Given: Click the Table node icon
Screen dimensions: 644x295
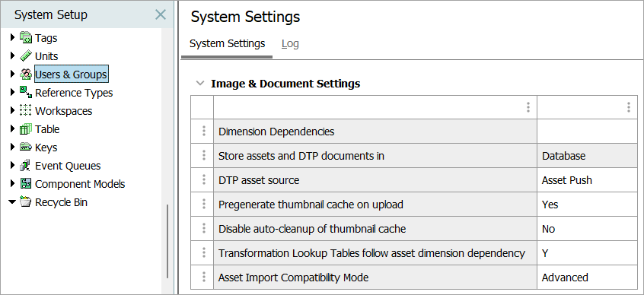Looking at the screenshot, I should pos(25,128).
